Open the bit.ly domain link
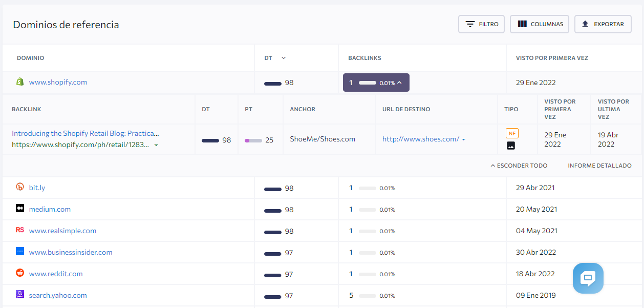 click(37, 188)
